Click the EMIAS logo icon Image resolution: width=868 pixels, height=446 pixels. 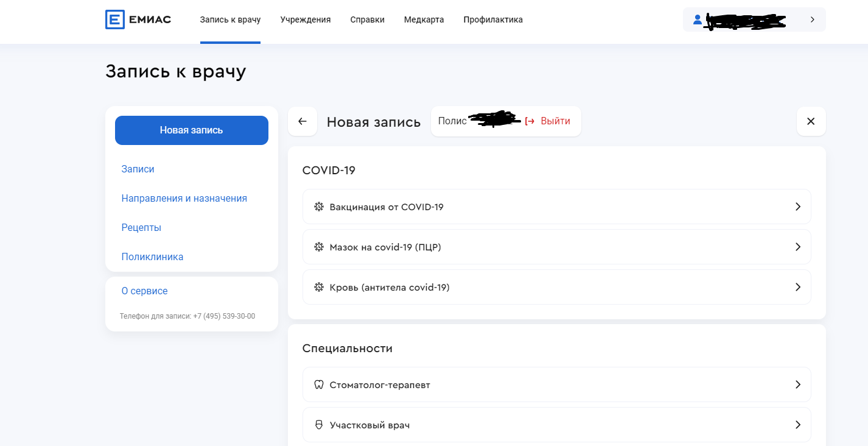pos(114,19)
